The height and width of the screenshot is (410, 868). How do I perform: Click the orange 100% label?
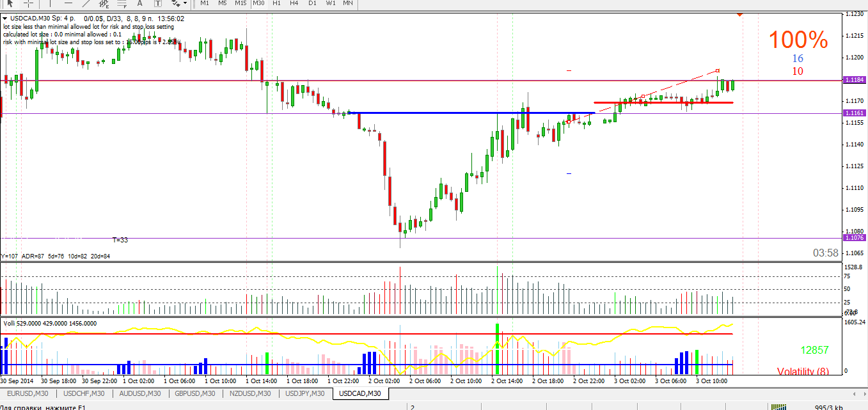point(798,40)
